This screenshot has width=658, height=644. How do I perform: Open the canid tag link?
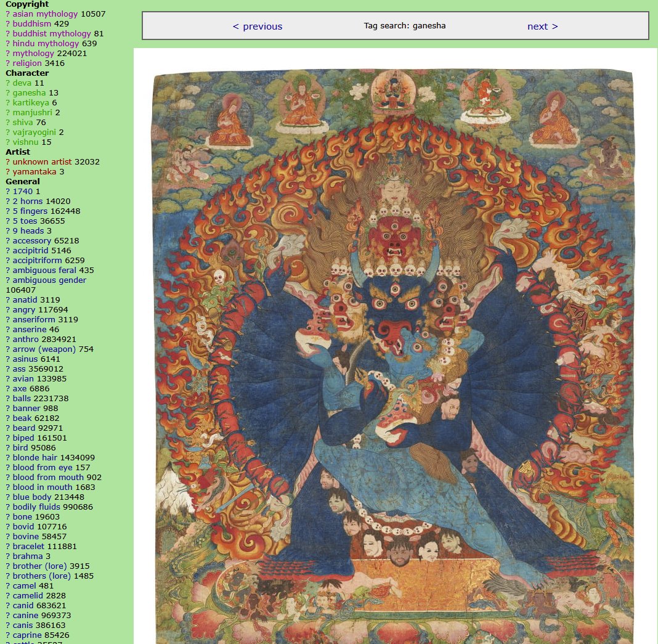[x=23, y=606]
